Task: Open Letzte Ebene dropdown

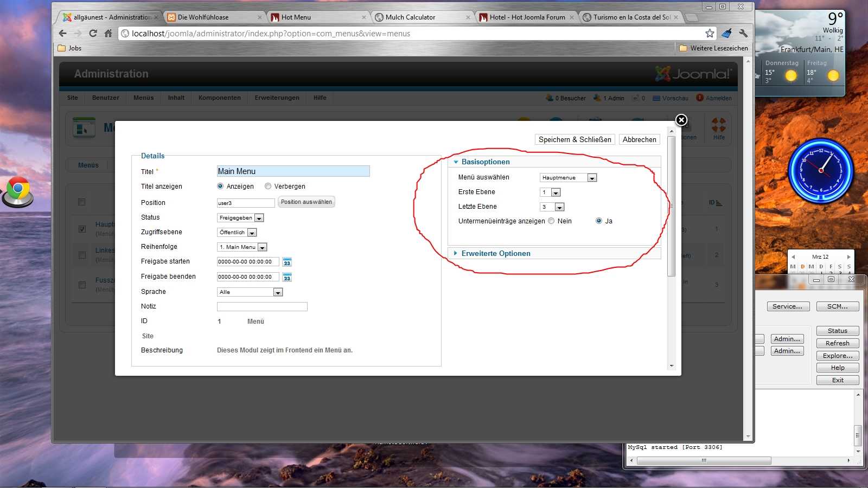Action: click(x=552, y=207)
